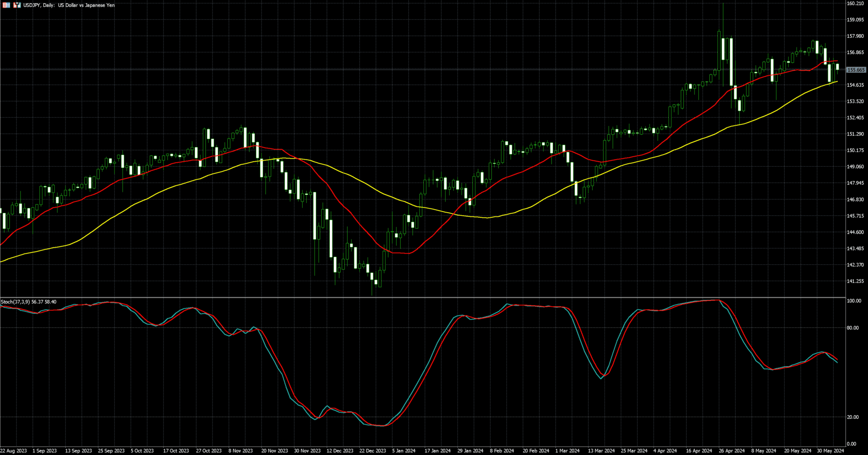Click the 17 Oct 2023 date label
Image resolution: width=868 pixels, height=455 pixels.
tap(176, 451)
